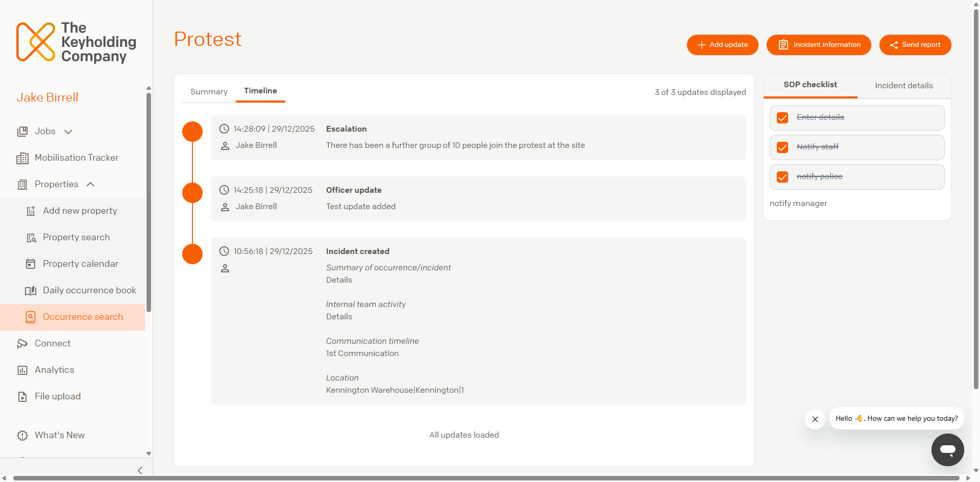Screen dimensions: 980x482
Task: Click the clock icon beside 14:25:18
Action: click(x=224, y=190)
